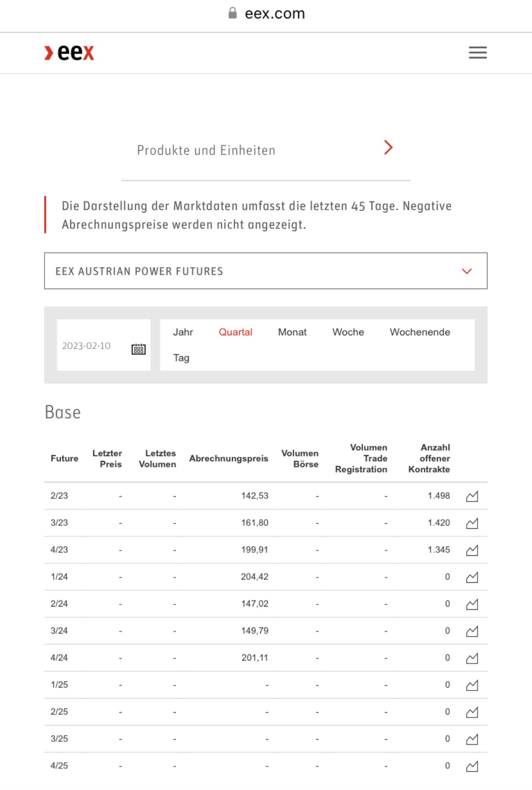Screen dimensions: 532x790
Task: Open the calendar date picker icon
Action: (x=138, y=349)
